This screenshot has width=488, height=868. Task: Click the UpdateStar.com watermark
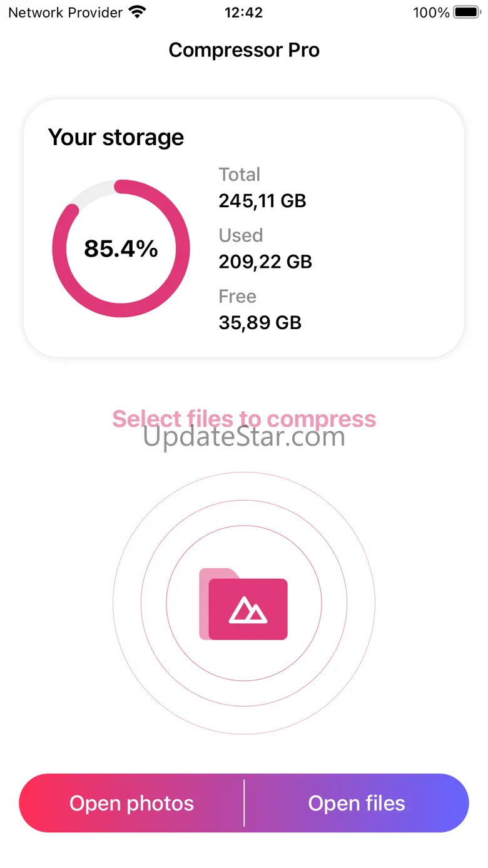(x=244, y=437)
